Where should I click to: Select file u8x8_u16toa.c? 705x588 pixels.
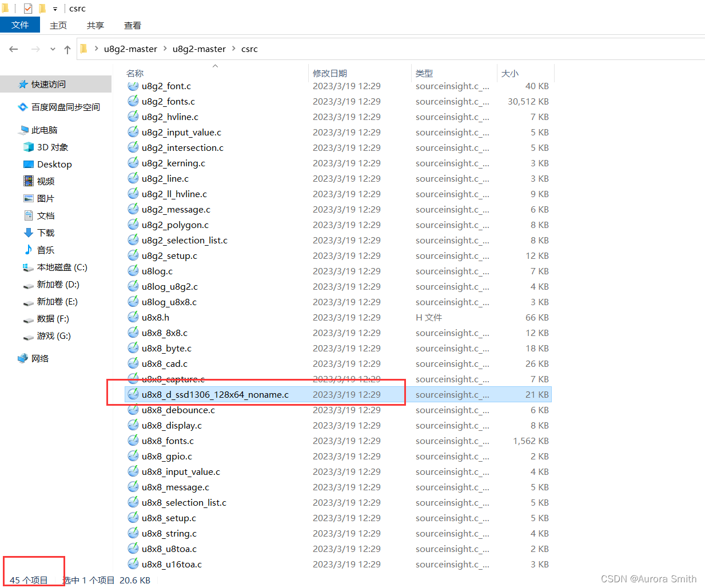(338, 564)
